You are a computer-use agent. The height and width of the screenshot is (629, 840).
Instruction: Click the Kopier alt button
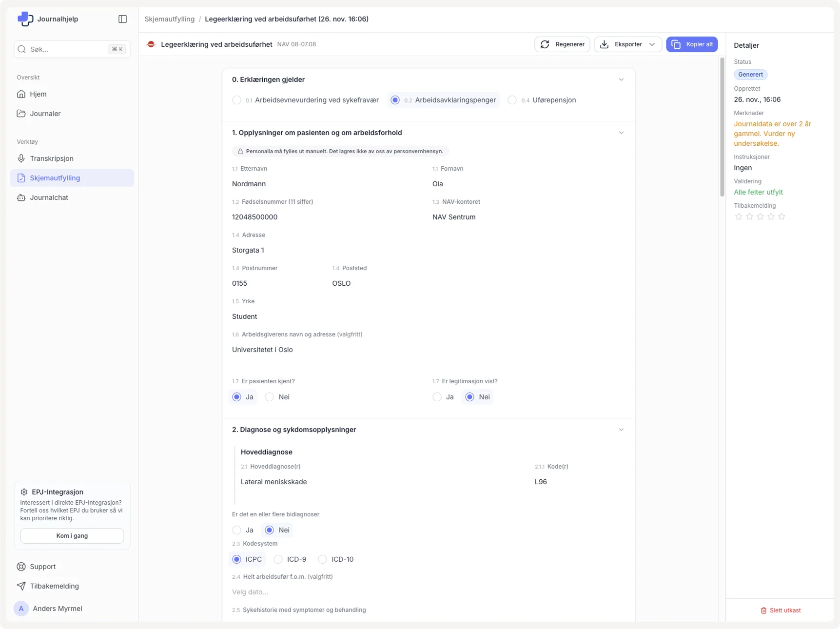pos(691,44)
